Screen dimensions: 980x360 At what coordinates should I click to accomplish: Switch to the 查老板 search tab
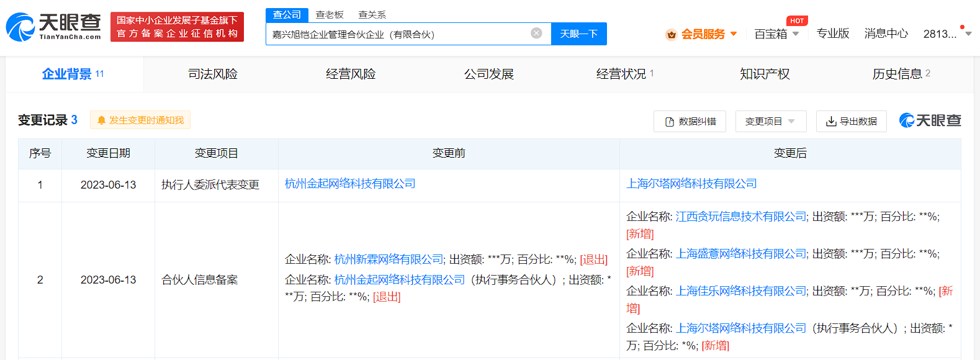point(330,15)
